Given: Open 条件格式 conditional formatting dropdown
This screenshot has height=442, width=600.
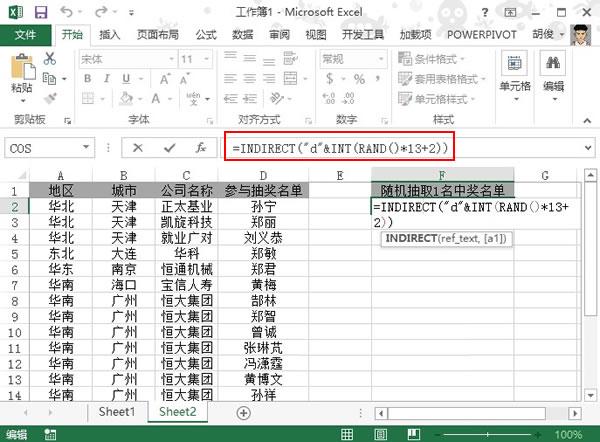Looking at the screenshot, I should (431, 59).
